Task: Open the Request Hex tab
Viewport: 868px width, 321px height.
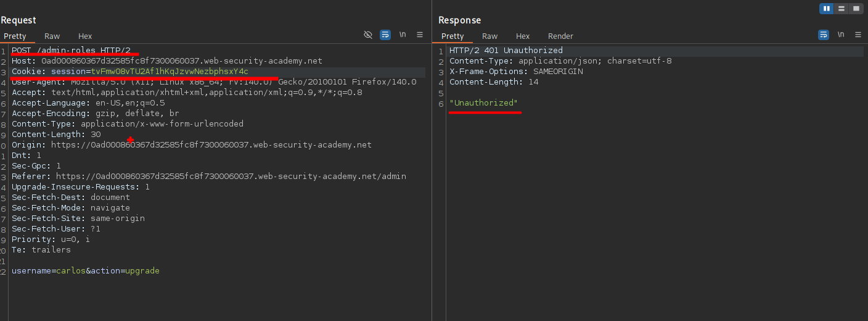Action: pos(85,36)
